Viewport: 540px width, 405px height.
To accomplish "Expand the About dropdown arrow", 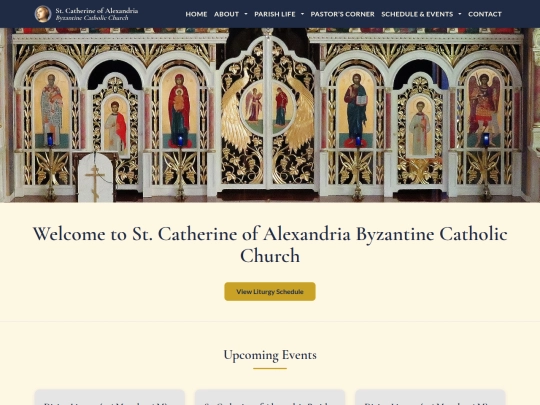I will [x=246, y=14].
